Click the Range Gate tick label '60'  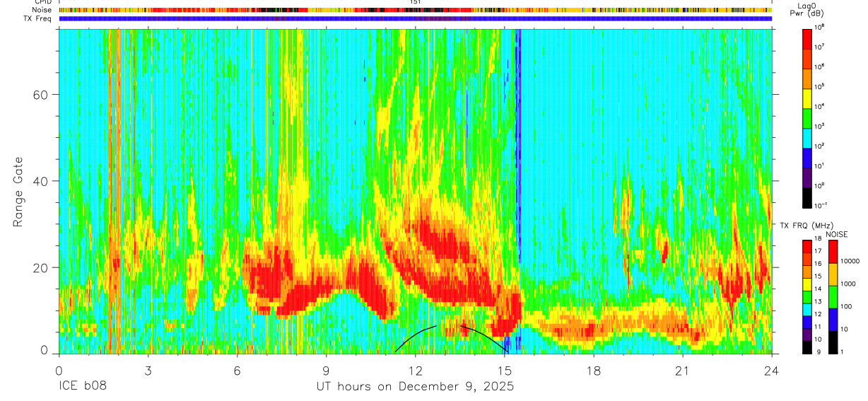click(40, 94)
